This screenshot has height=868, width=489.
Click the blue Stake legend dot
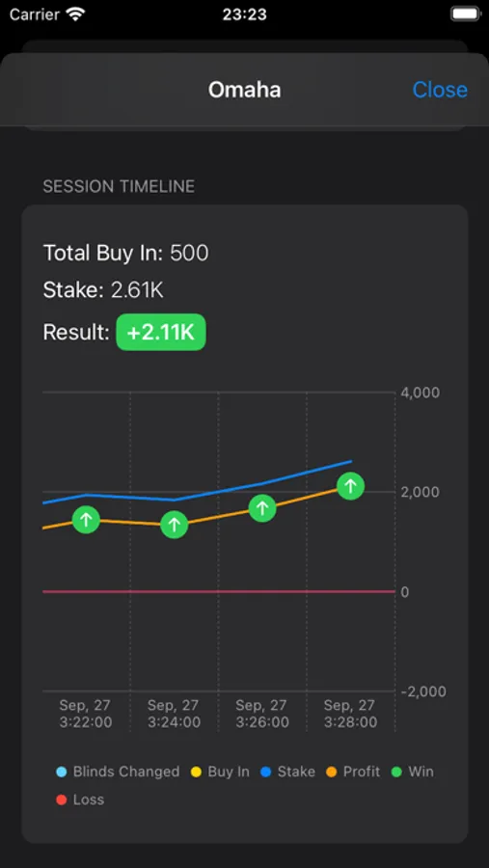(x=266, y=772)
